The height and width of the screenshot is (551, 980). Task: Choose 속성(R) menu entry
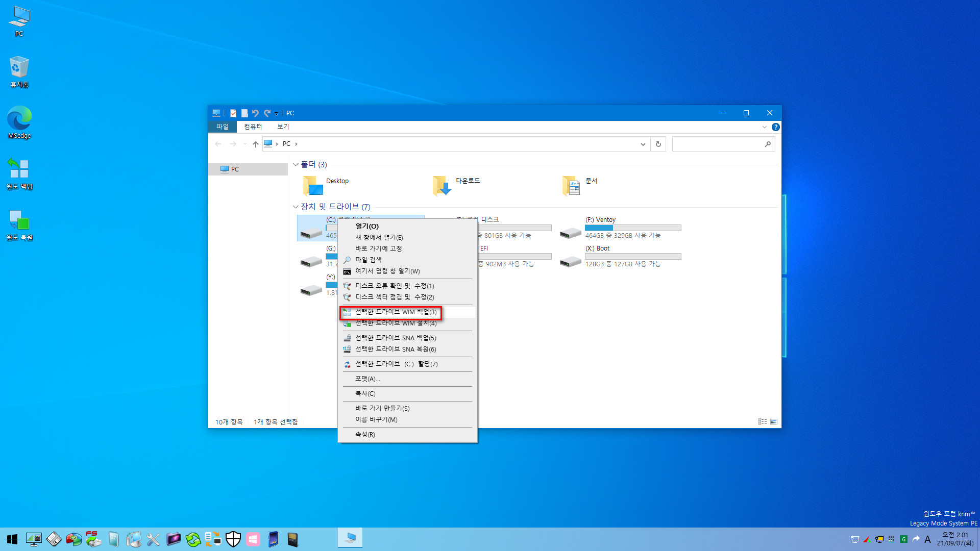click(407, 434)
